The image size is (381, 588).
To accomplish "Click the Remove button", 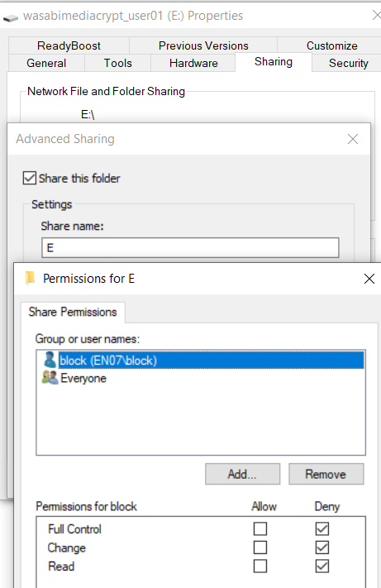I will coord(326,474).
